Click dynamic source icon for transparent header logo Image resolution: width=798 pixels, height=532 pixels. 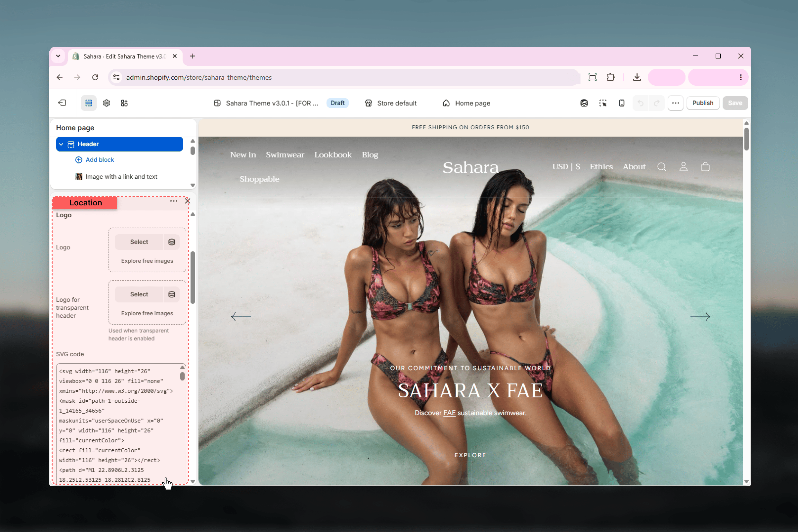pyautogui.click(x=172, y=294)
